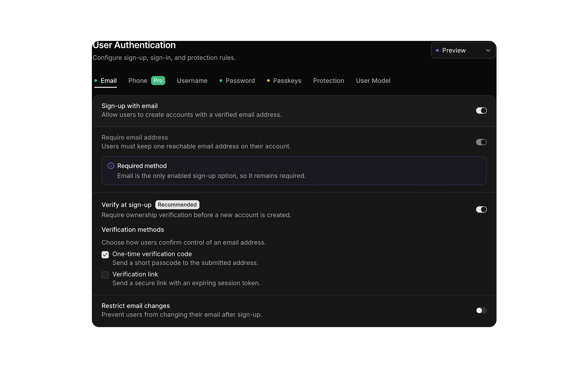Uncheck One-time verification code checkbox
Screen dimensions: 588x368
tap(105, 254)
